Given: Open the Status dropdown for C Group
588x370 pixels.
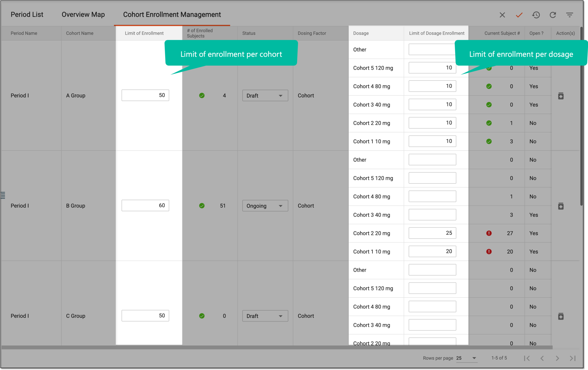Looking at the screenshot, I should click(265, 316).
